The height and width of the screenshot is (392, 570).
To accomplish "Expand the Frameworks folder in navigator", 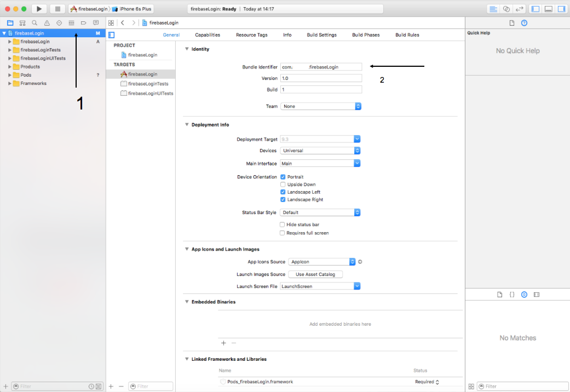I will point(10,83).
